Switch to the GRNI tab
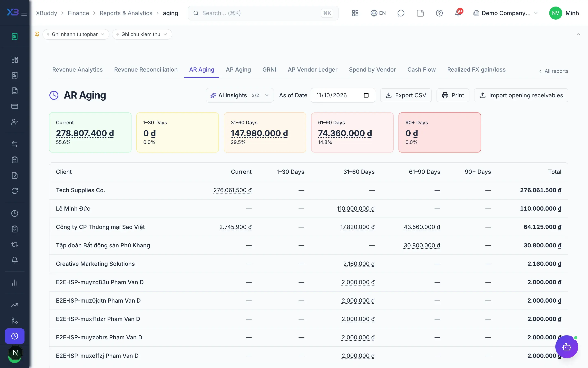588x368 pixels. click(269, 70)
